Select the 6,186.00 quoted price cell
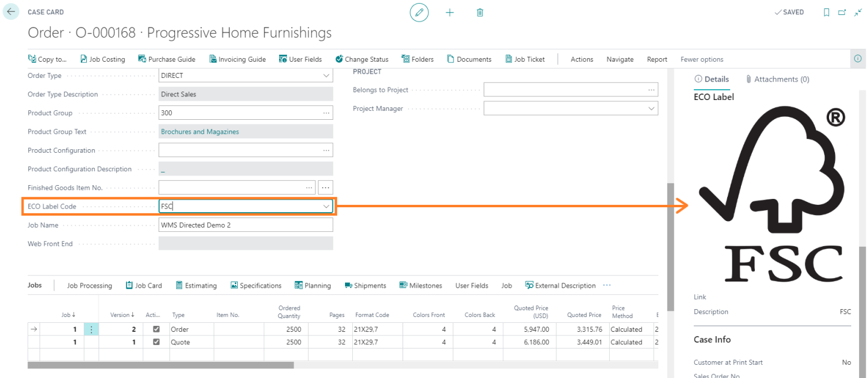This screenshot has width=868, height=378. point(530,342)
